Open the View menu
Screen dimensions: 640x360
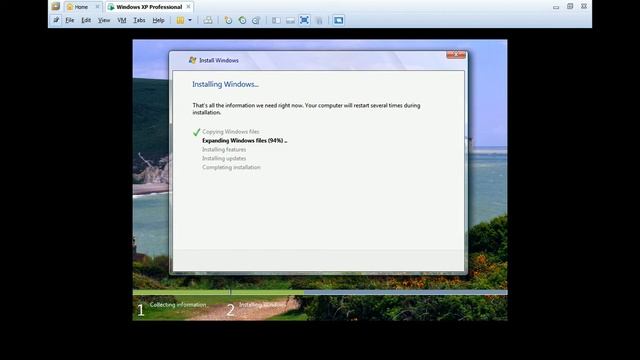(104, 20)
